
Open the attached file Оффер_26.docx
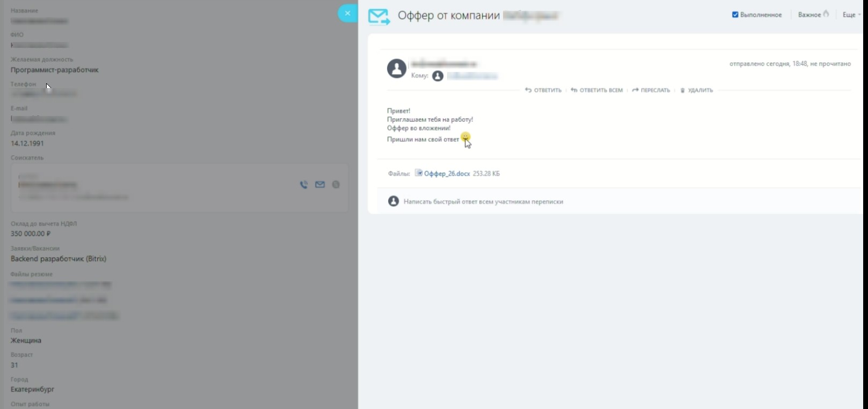447,173
